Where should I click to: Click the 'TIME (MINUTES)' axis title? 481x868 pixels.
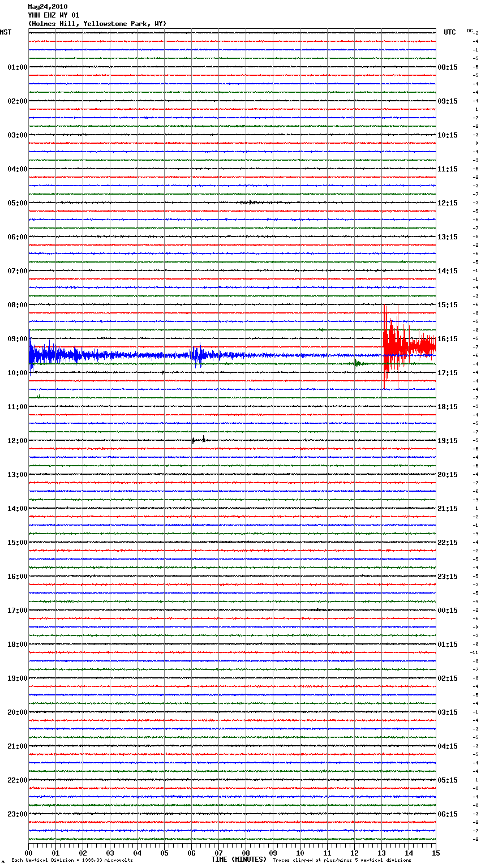239,860
